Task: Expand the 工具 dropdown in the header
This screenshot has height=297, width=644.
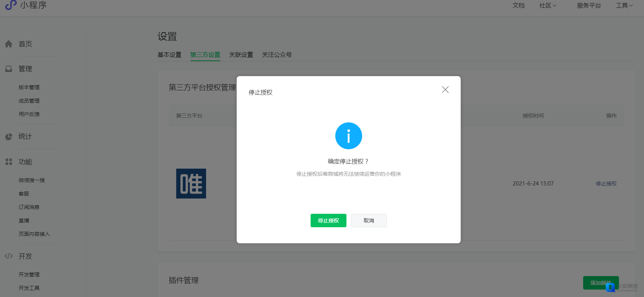Action: 624,5
